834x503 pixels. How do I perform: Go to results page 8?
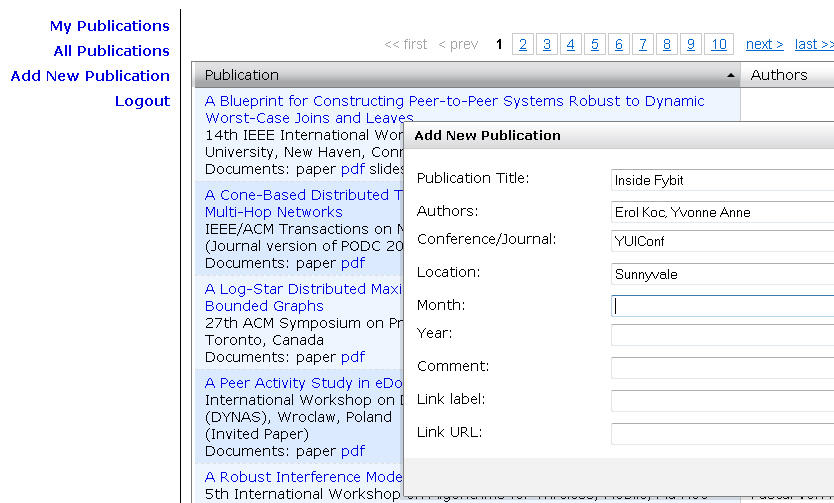pos(666,44)
